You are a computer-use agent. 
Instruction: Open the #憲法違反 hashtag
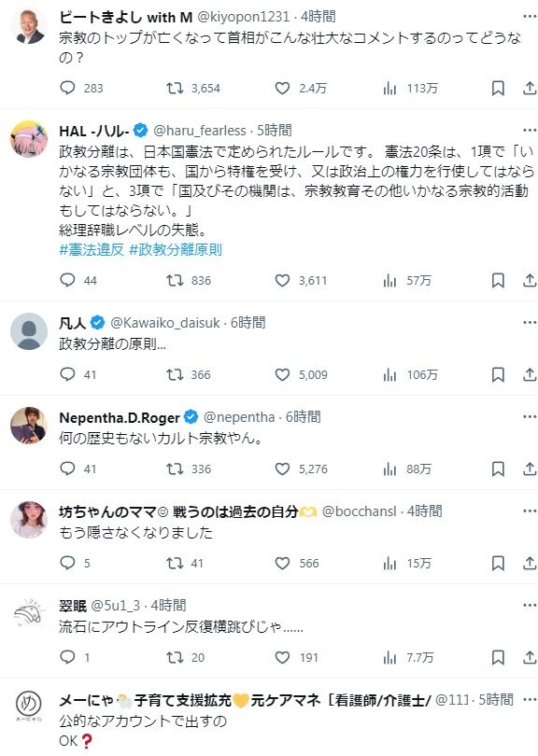[x=92, y=250]
